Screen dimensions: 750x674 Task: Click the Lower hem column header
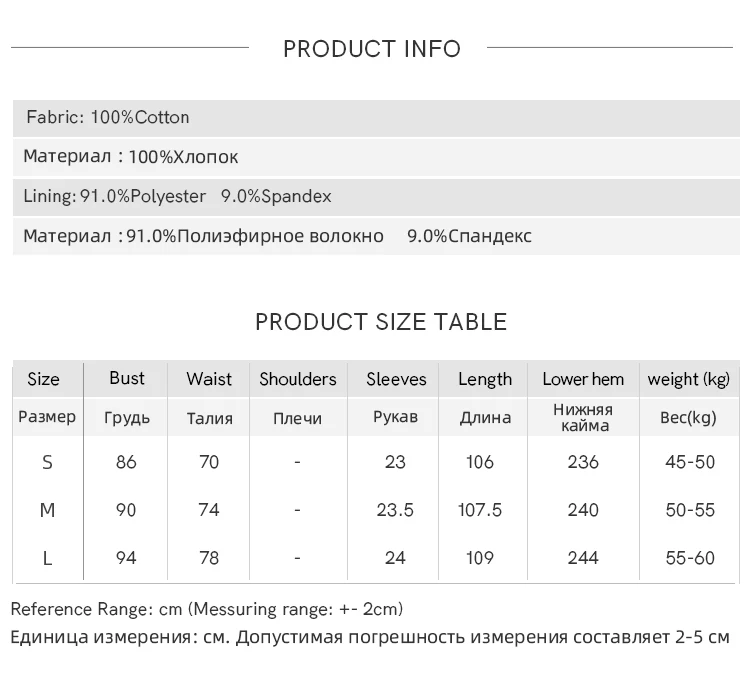(x=583, y=379)
